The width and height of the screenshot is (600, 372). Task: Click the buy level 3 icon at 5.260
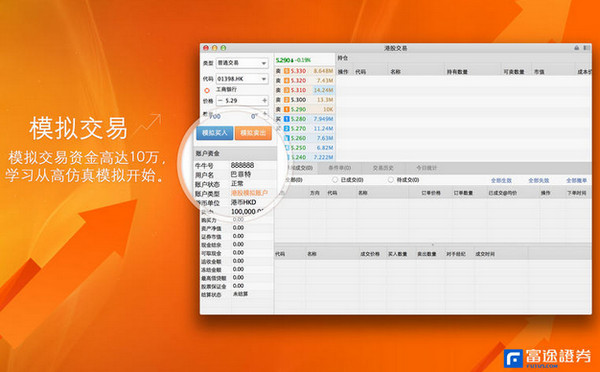pos(287,138)
